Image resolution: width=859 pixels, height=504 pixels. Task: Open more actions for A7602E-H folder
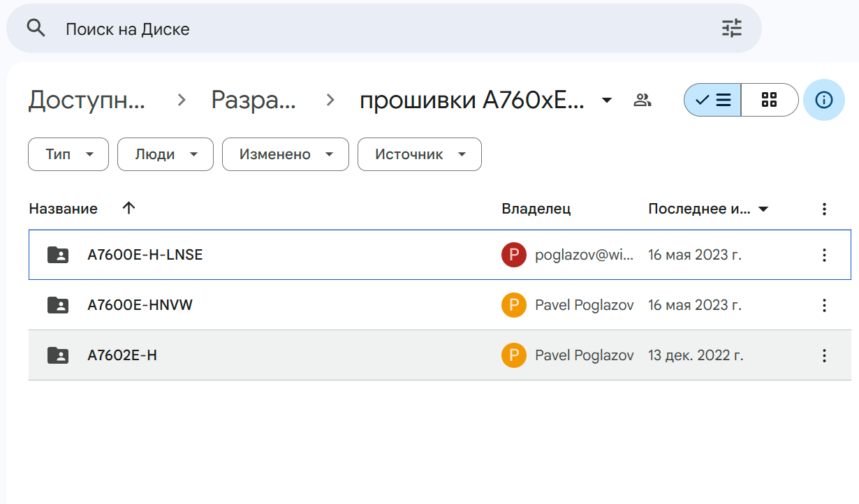click(x=824, y=355)
